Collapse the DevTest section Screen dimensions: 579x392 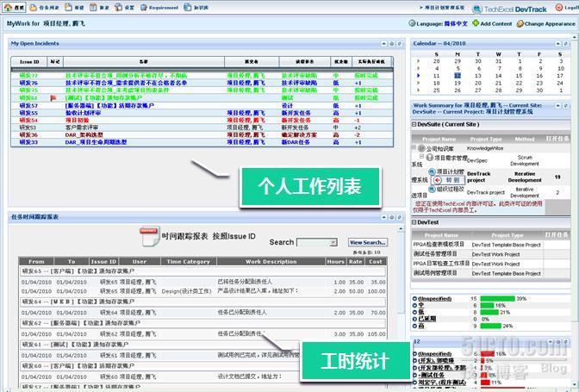[414, 222]
